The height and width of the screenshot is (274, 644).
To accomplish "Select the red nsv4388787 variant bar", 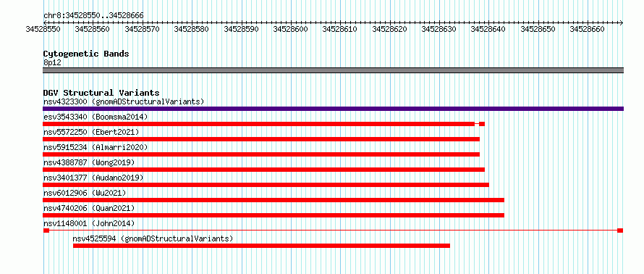I will [x=263, y=170].
